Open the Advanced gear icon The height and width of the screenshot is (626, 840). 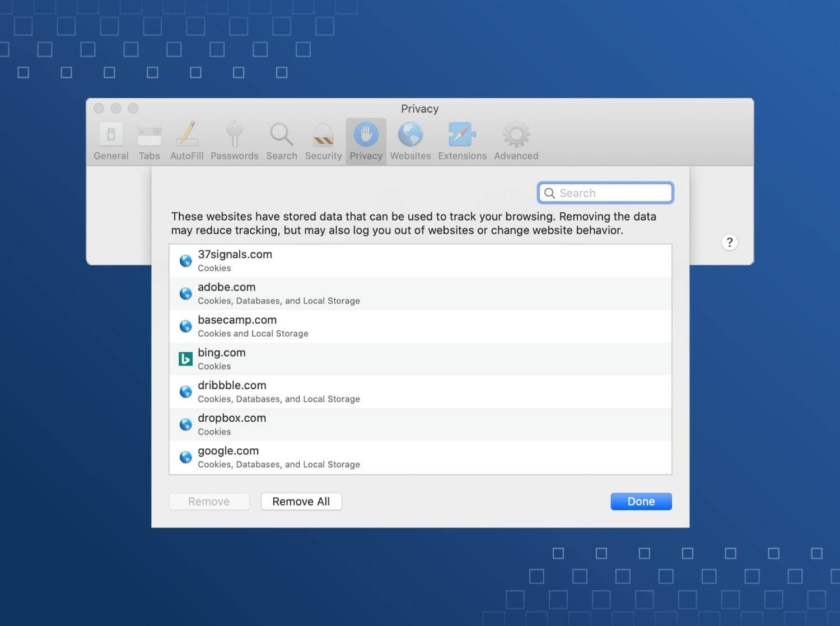pos(516,134)
